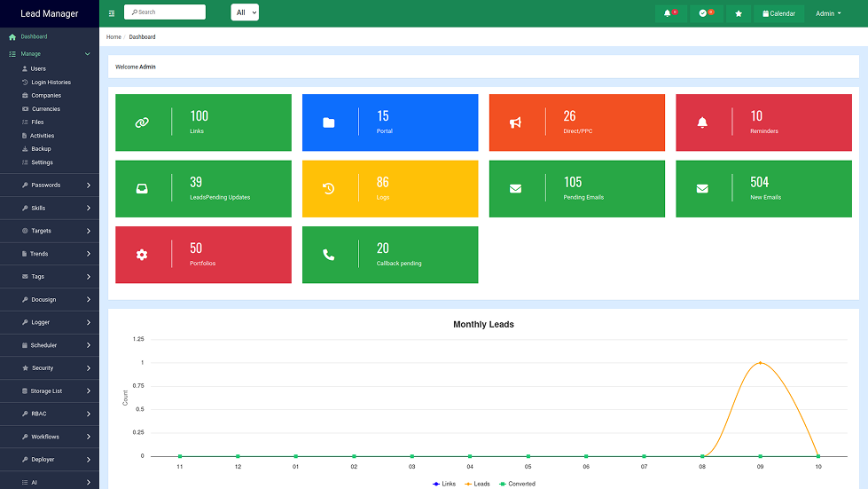Click the link chain icon on Links card
Image resolution: width=868 pixels, height=489 pixels.
click(142, 122)
